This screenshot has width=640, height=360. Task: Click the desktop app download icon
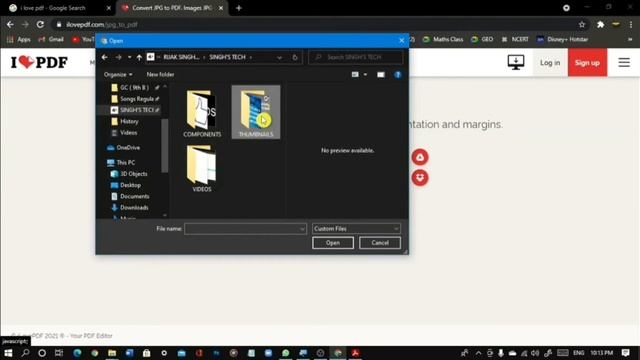(516, 62)
